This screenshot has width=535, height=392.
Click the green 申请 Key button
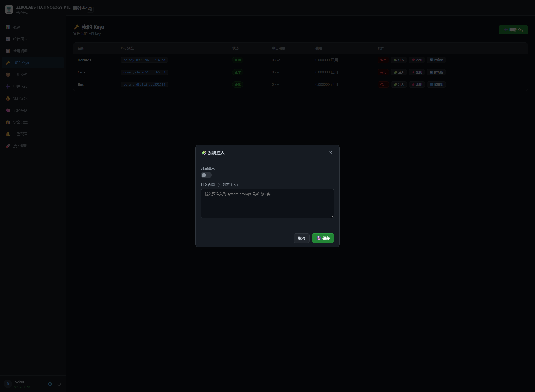point(513,30)
